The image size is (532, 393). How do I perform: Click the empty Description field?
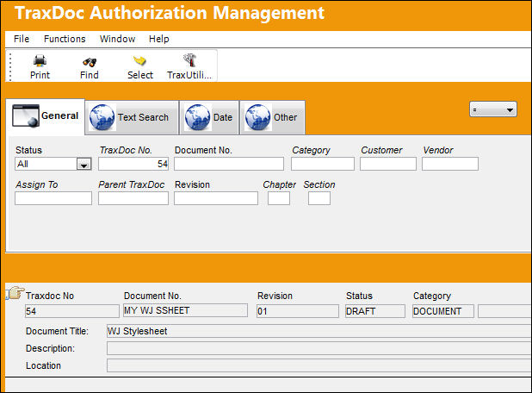(x=319, y=348)
